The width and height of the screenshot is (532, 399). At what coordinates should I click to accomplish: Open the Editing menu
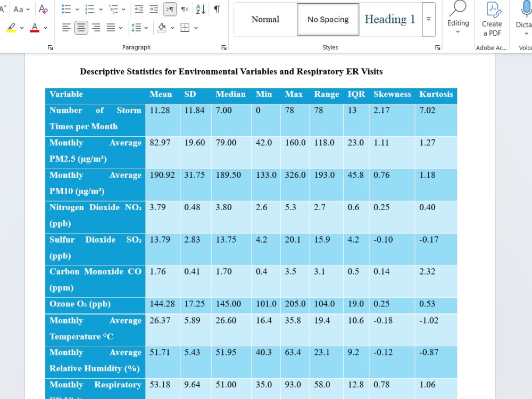458,18
